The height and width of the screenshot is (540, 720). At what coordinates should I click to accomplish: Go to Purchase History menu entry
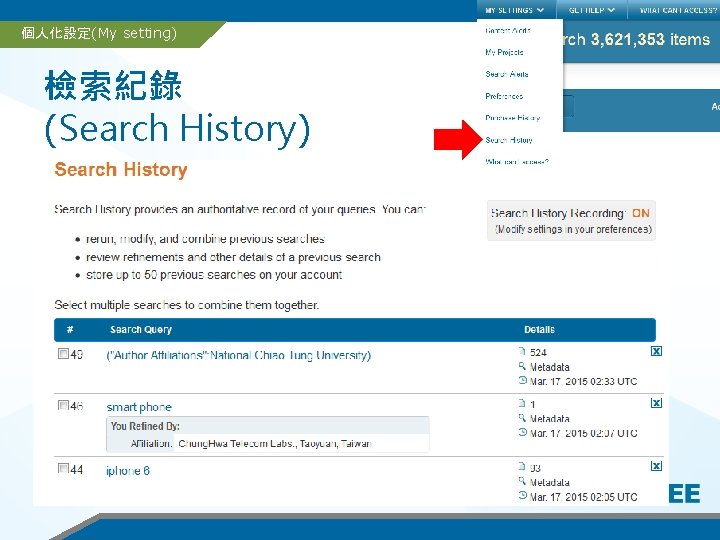pos(512,118)
